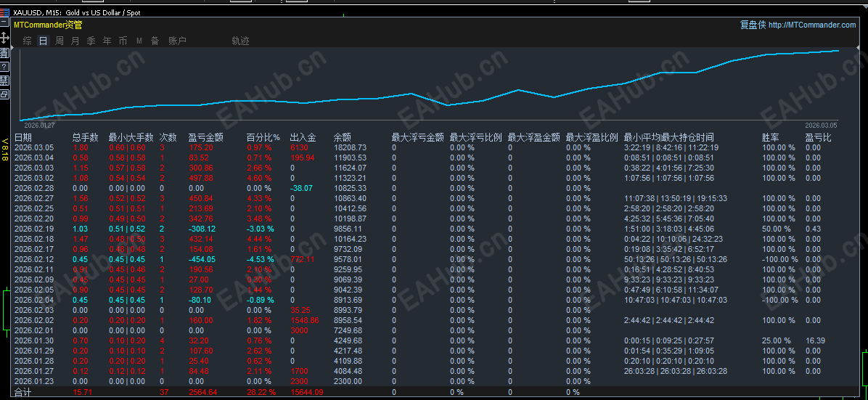Click the percentage -4.53 % cell
Viewport: 868px width, 400px height.
pos(260,259)
